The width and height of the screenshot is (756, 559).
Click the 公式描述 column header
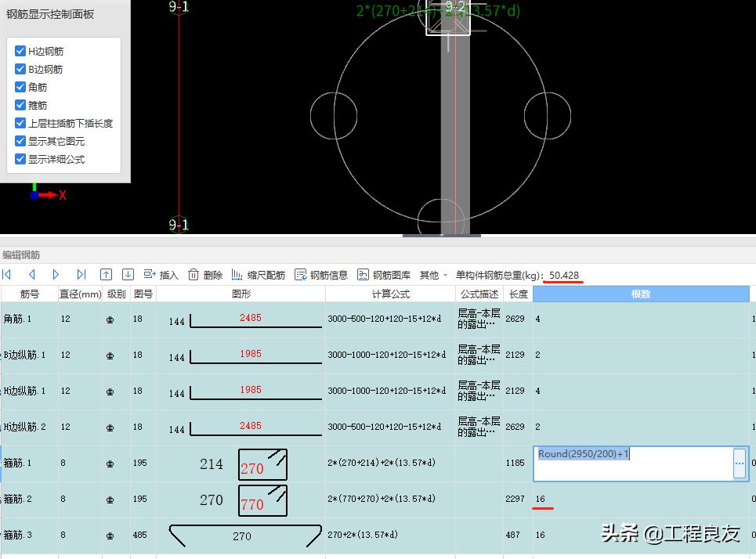click(x=479, y=294)
